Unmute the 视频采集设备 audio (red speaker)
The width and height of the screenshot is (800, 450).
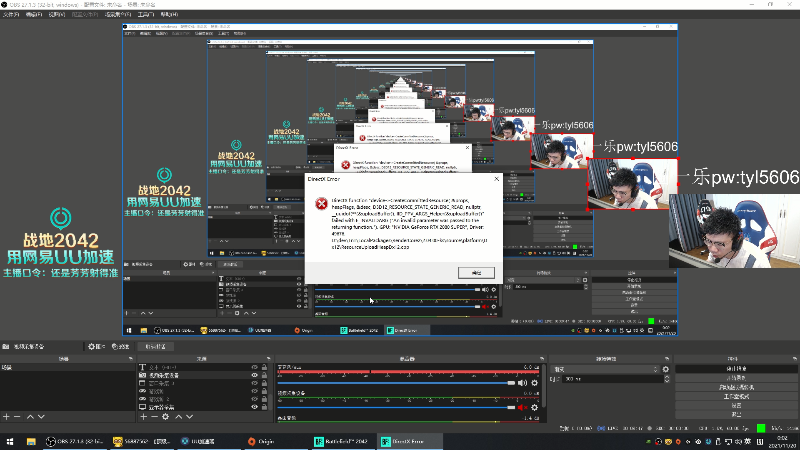(522, 408)
